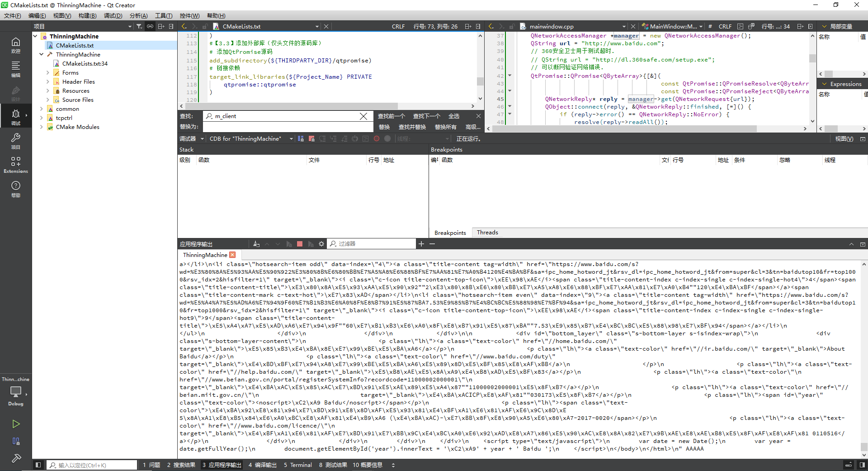Go back in CMakeLists editor history
This screenshot has height=471, width=868.
pos(184,26)
